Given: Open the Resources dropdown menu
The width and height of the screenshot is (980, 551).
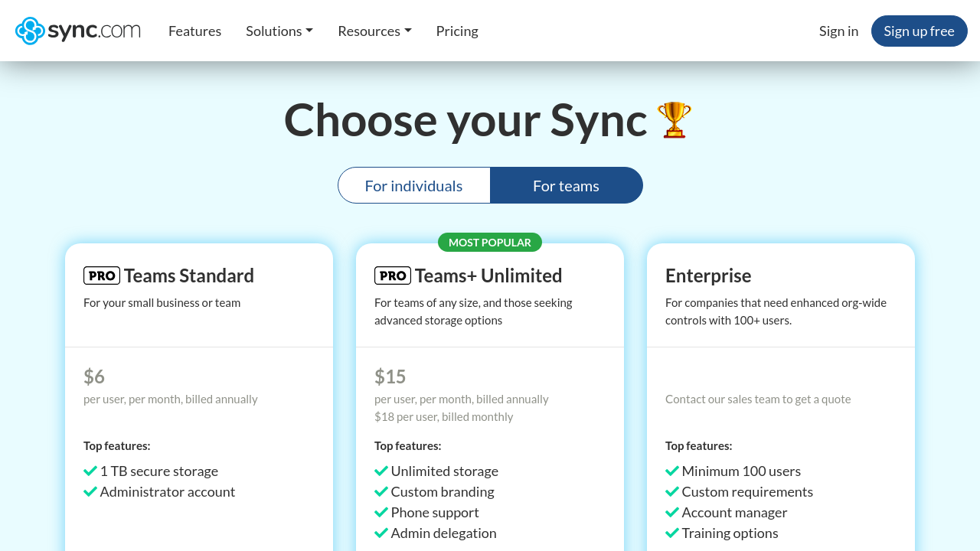Looking at the screenshot, I should (374, 31).
